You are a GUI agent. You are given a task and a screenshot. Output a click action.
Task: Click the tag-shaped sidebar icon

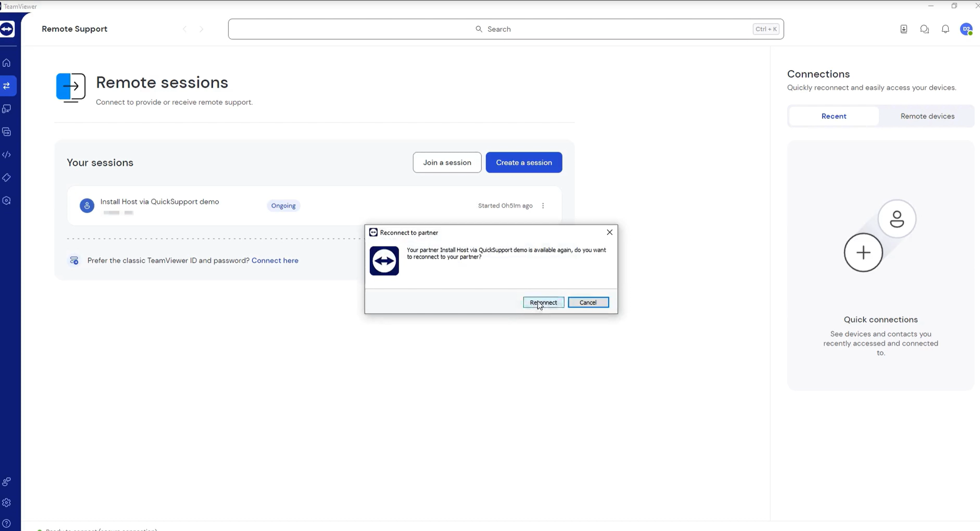[7, 178]
